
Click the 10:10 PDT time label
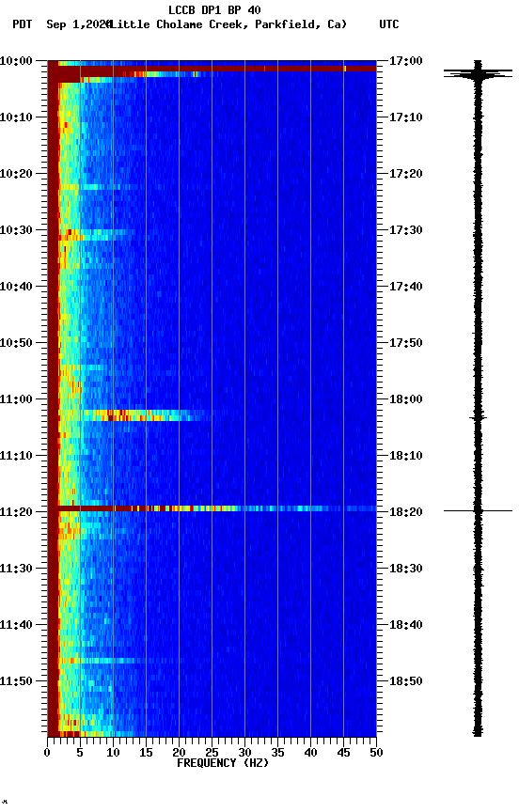16,117
